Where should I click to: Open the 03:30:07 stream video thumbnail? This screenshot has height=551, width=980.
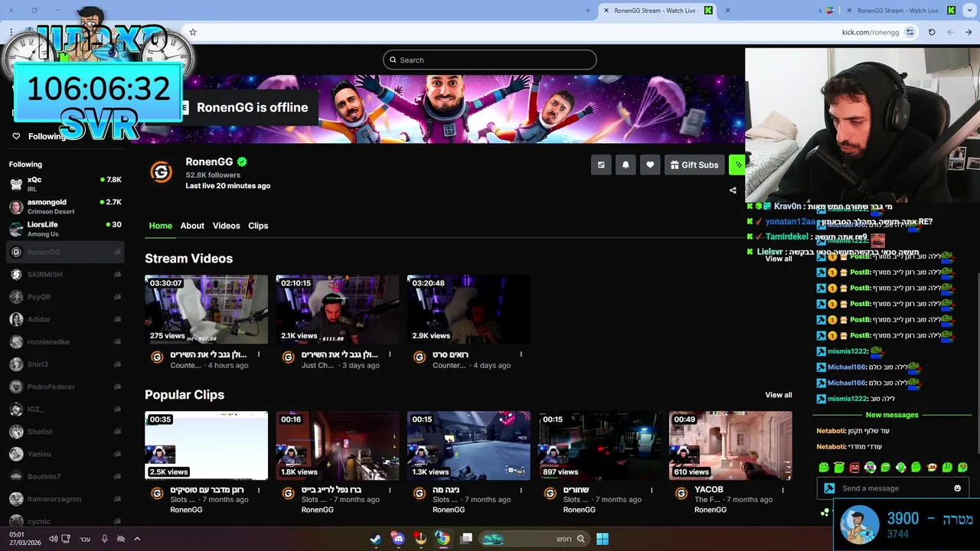[x=207, y=309]
